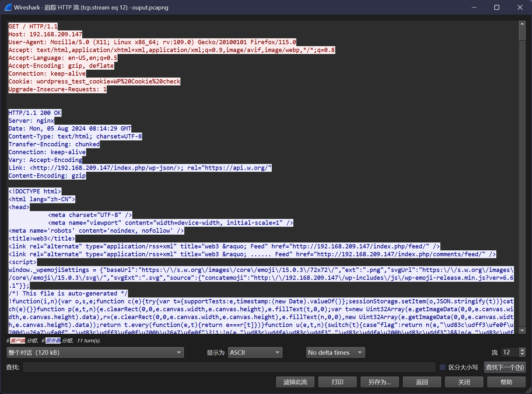Click the 'Accept-Language: en-US,en;q=0.5' line
Screen dimensions: 532x394
click(x=63, y=58)
